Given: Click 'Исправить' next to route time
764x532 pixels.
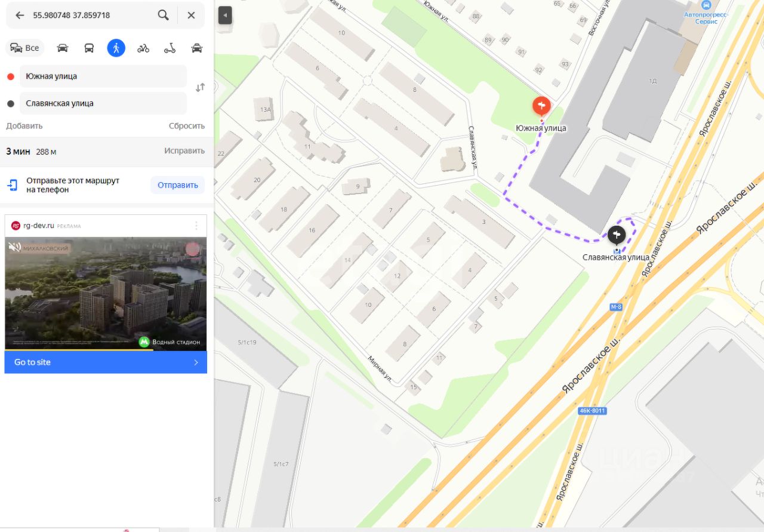Looking at the screenshot, I should (184, 151).
